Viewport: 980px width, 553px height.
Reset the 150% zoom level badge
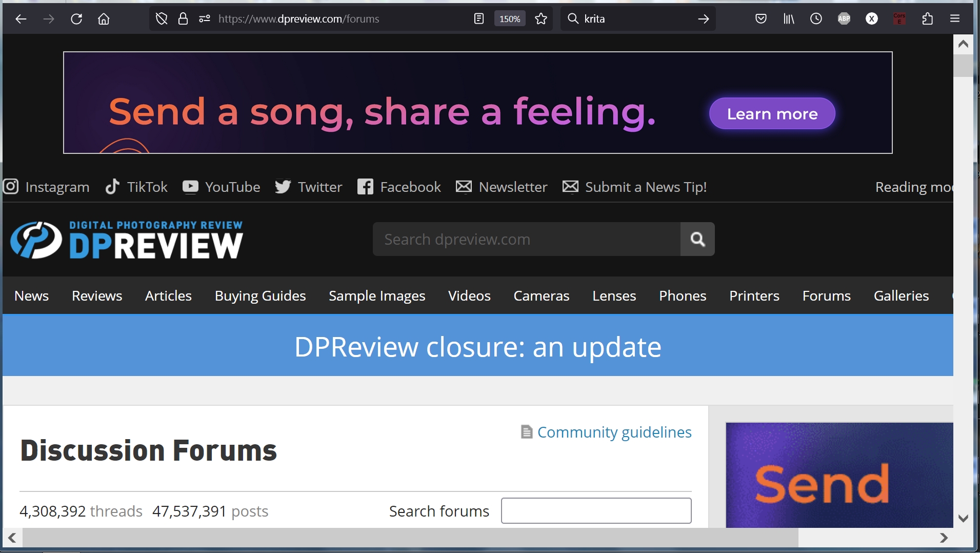pos(510,19)
